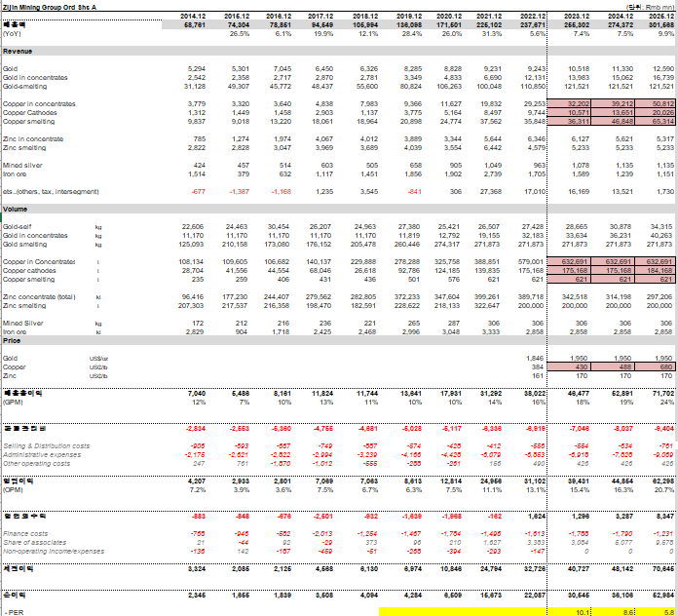Select the 6,442 Zinc smelting revenue cell
The width and height of the screenshot is (678, 616).
tap(493, 147)
